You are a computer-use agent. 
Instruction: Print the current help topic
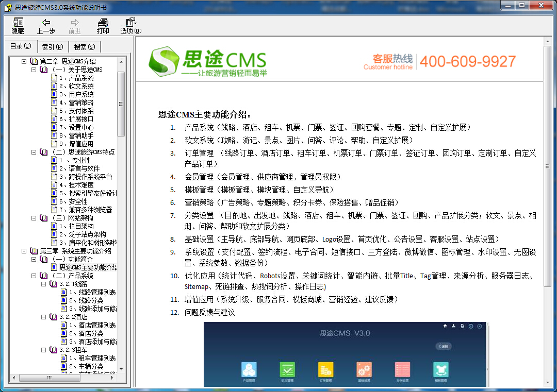103,25
